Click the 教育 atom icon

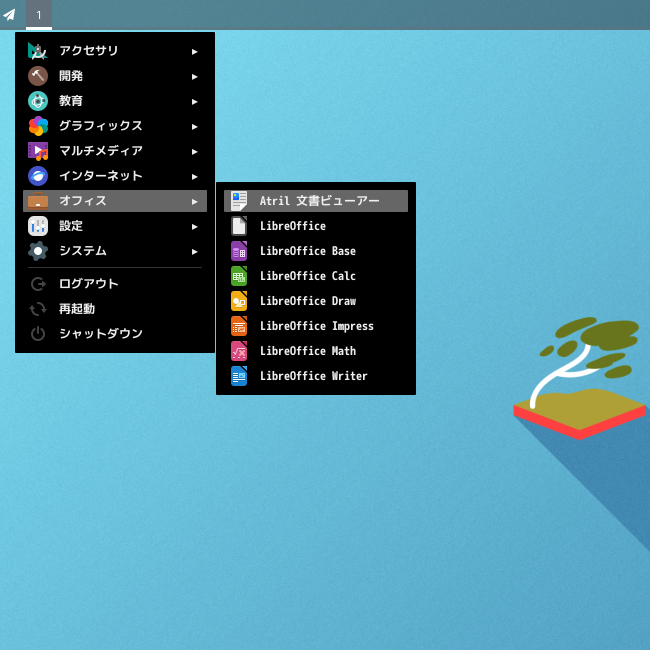tap(38, 101)
